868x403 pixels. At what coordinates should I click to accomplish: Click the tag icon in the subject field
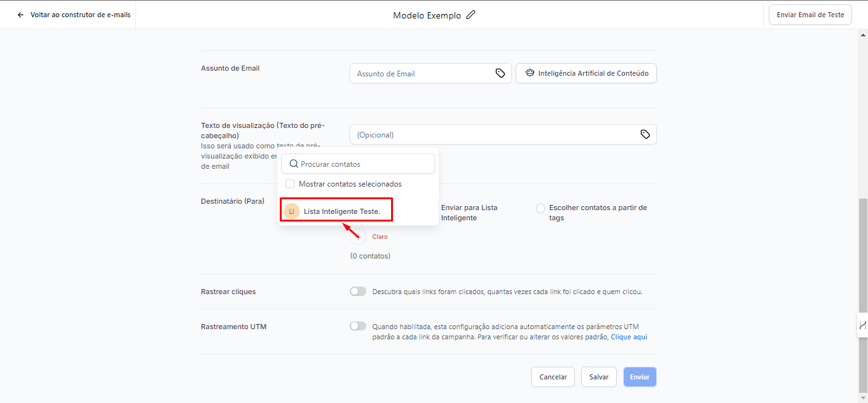(x=500, y=73)
